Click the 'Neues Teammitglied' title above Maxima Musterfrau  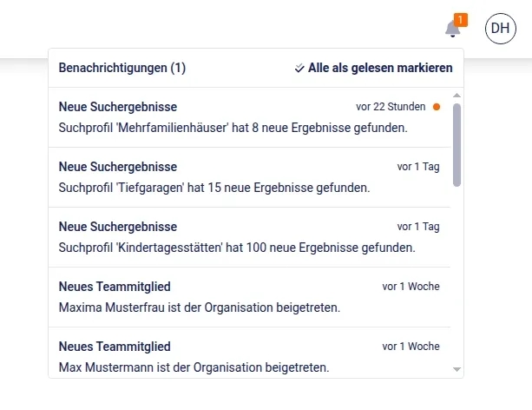(115, 286)
